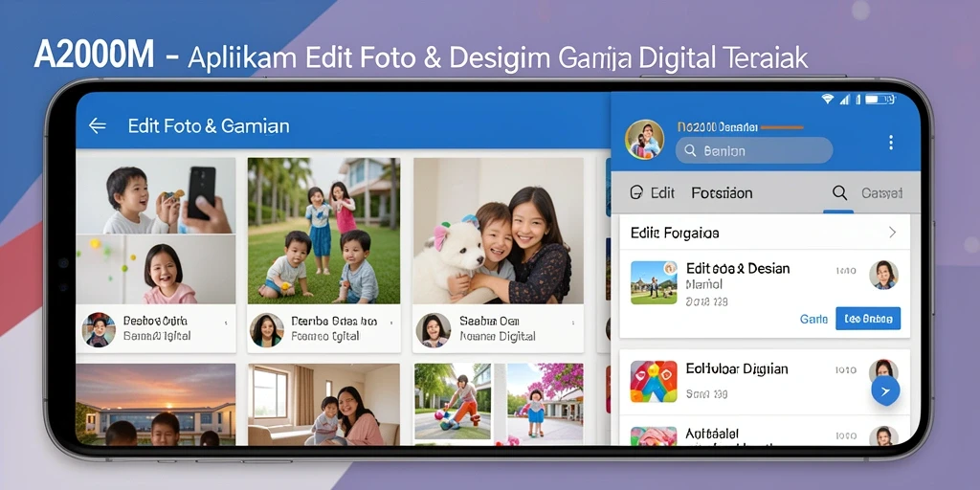Tap the Wi-Fi status icon
Image resolution: width=980 pixels, height=490 pixels.
[x=828, y=100]
